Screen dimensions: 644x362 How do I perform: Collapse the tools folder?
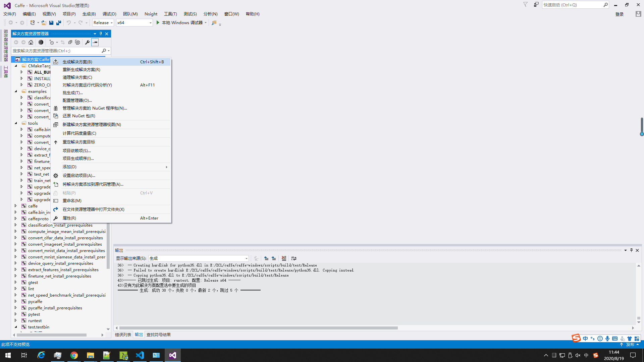pyautogui.click(x=16, y=123)
